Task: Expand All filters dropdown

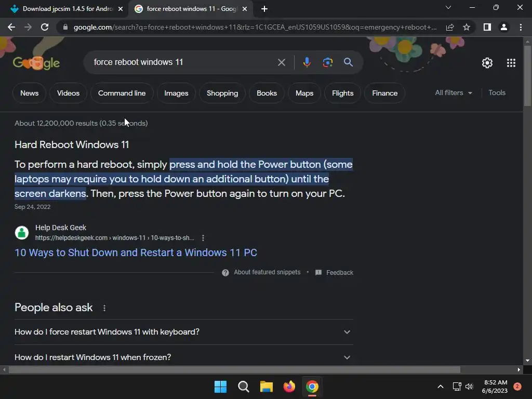Action: coord(454,92)
